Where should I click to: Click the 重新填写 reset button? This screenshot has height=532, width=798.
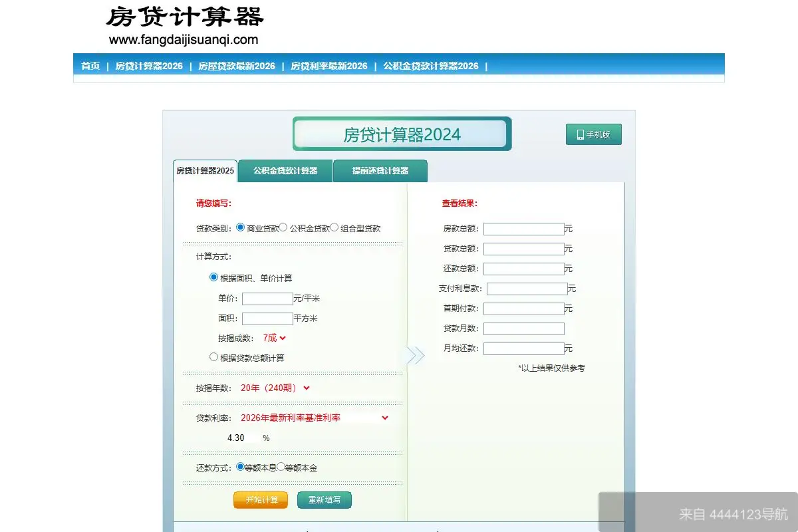tap(324, 501)
